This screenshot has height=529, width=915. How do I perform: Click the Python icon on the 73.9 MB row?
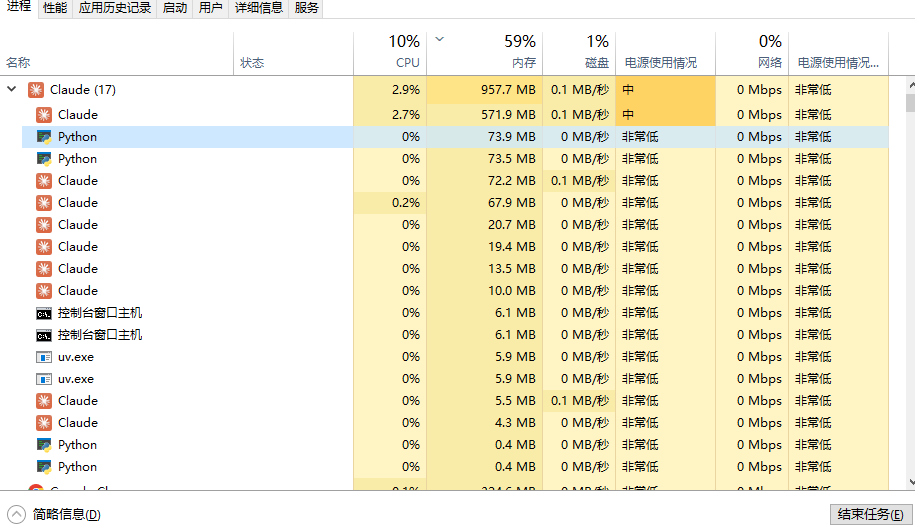[x=44, y=136]
